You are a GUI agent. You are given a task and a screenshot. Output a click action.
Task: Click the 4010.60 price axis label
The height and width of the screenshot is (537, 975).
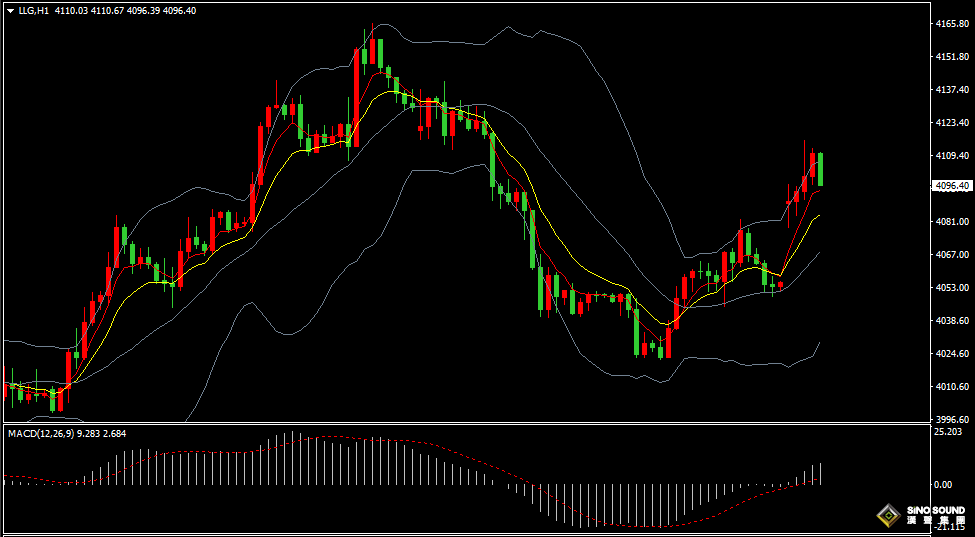tap(953, 387)
